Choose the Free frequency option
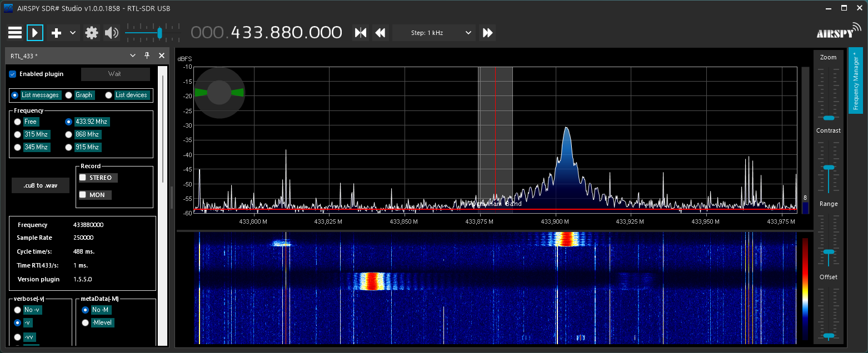The height and width of the screenshot is (353, 868). coord(18,122)
